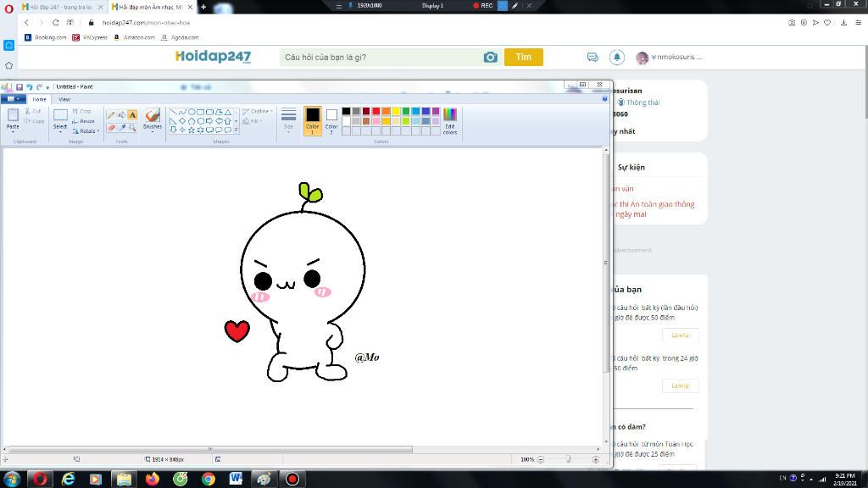The image size is (868, 488).
Task: Open the Hoidap247 logo homepage link
Action: 213,57
